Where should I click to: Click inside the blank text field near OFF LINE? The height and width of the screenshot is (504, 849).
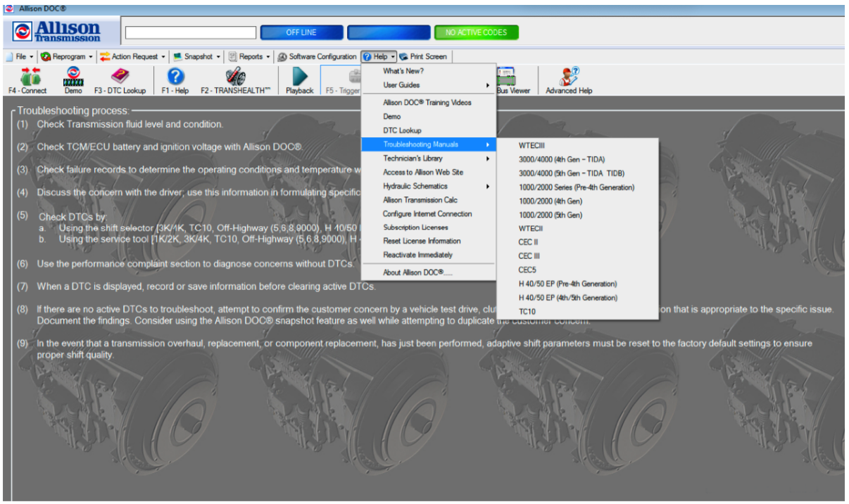[x=190, y=32]
